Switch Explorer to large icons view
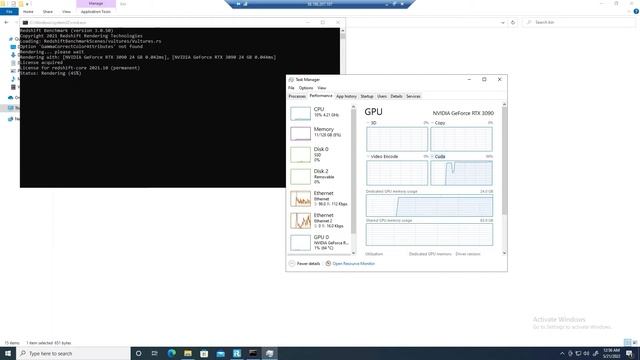 click(635, 342)
